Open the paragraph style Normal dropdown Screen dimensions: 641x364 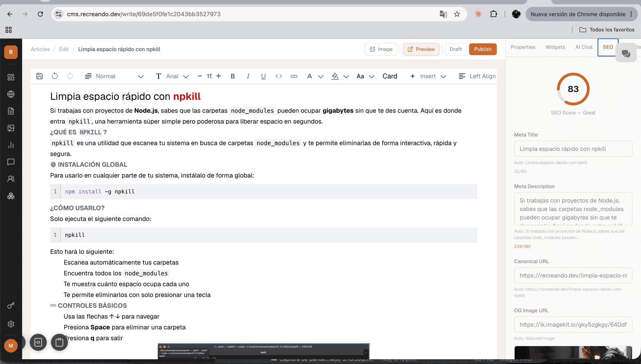(x=114, y=76)
